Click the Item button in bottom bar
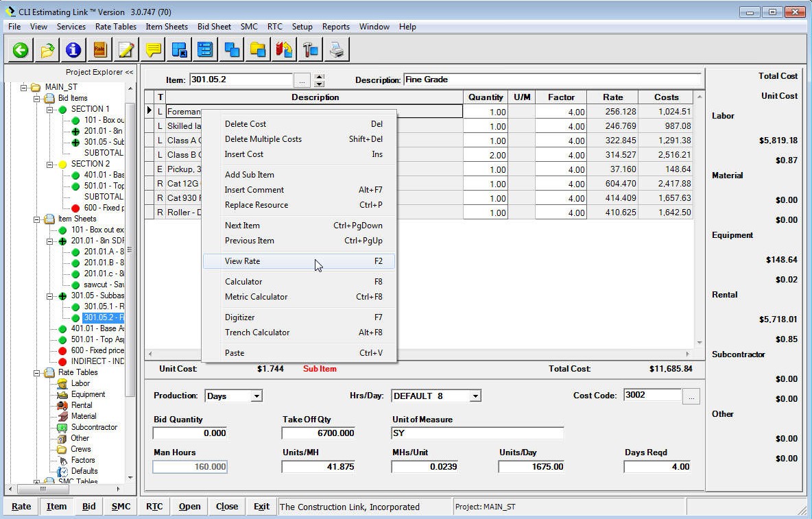Image resolution: width=812 pixels, height=519 pixels. [x=56, y=507]
